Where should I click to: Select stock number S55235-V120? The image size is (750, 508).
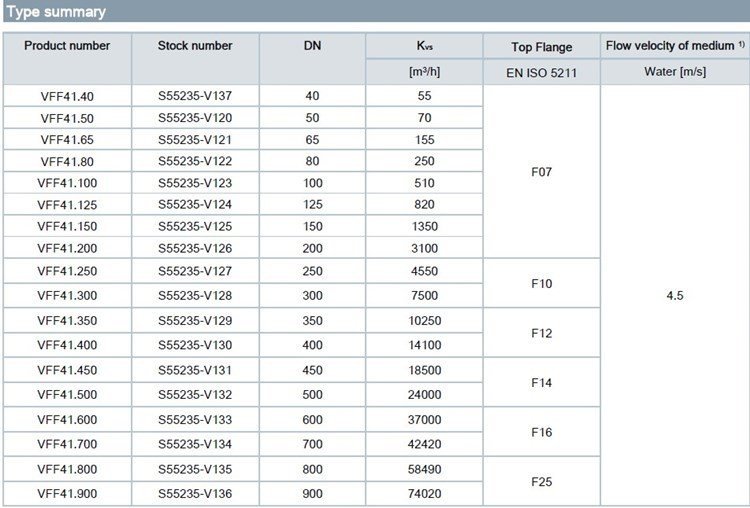click(x=195, y=118)
